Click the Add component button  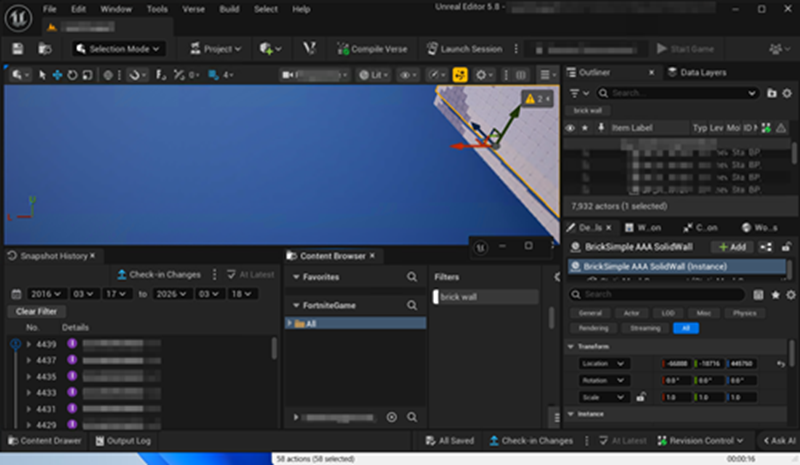(732, 247)
